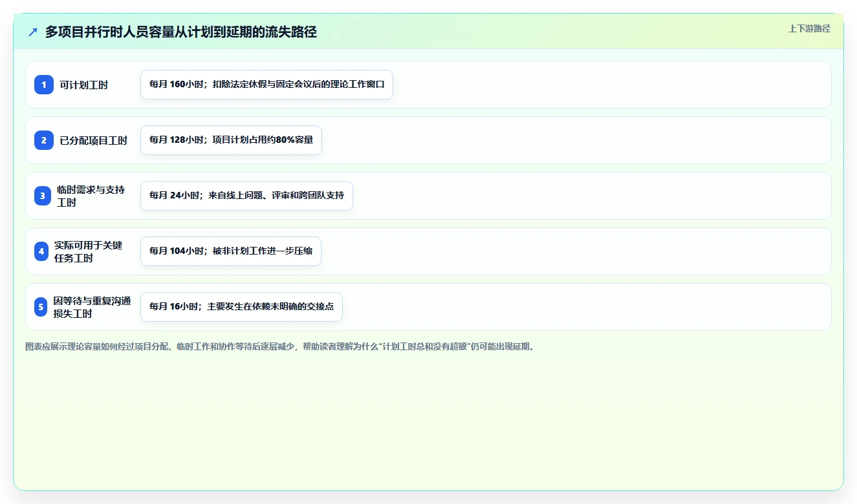Select the number 5 step badge

click(x=41, y=307)
